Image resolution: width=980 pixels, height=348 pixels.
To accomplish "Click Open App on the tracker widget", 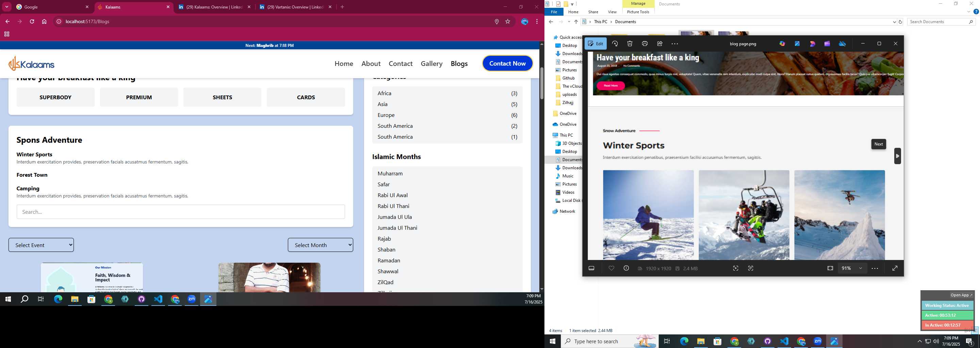I will pyautogui.click(x=961, y=295).
